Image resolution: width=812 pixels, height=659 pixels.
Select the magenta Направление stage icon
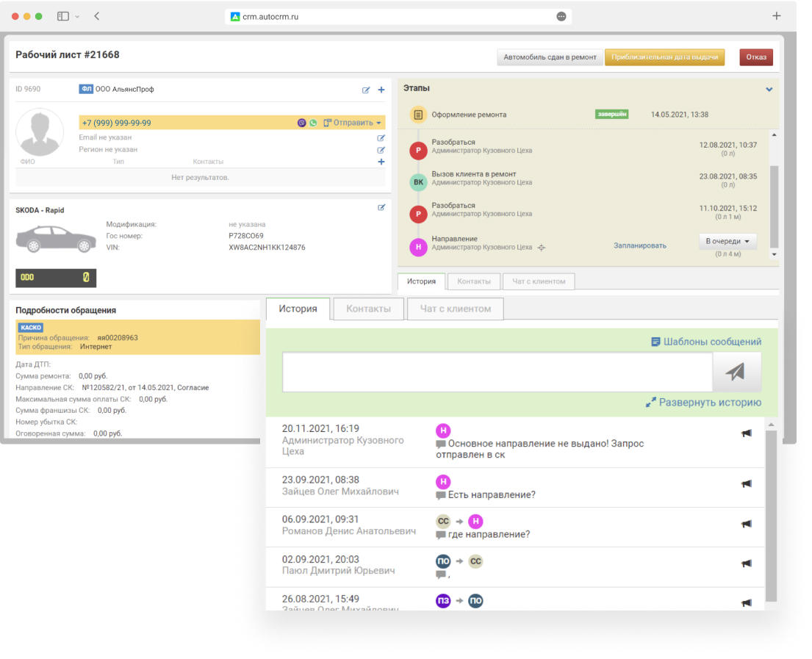click(x=418, y=248)
